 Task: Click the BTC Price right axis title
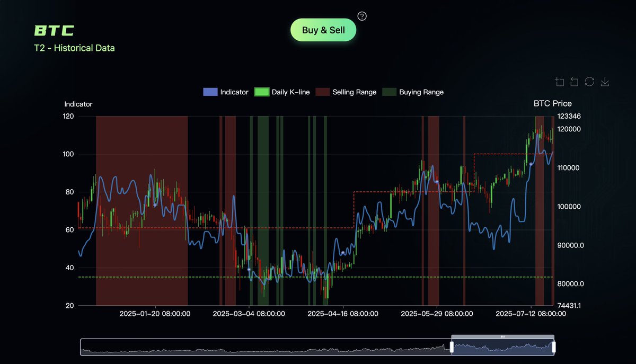(553, 103)
